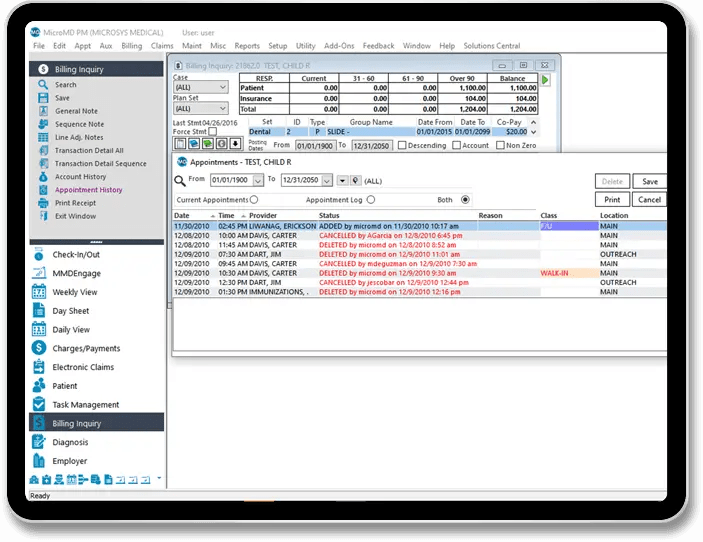Select the Billing Inquiry sidebar module button

point(97,423)
